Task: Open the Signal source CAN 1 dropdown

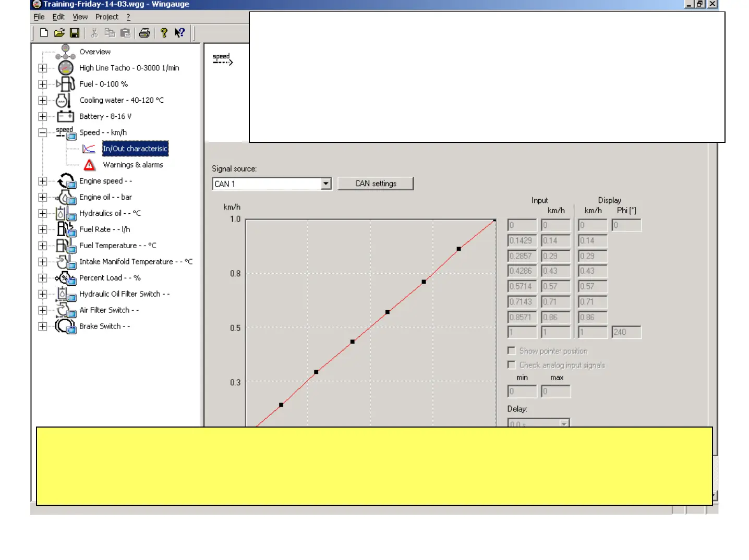Action: [x=326, y=184]
